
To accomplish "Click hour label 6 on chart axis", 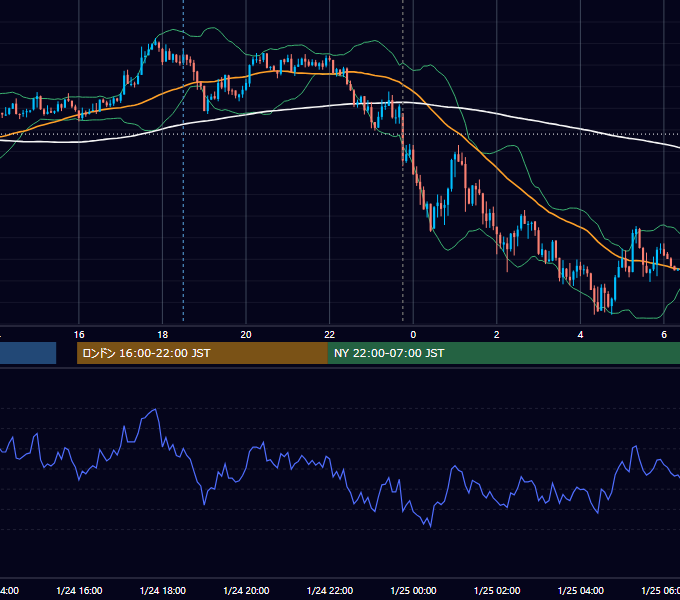I will click(x=664, y=335).
